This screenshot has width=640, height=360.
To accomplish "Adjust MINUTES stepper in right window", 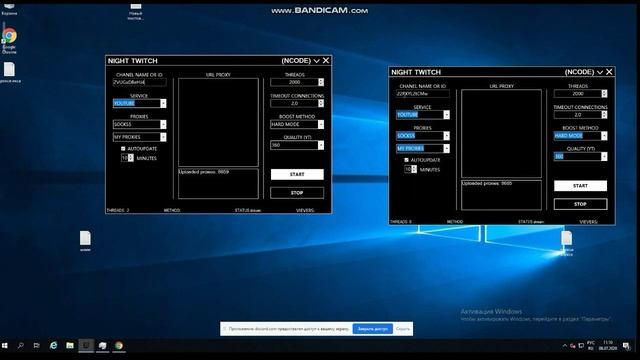I will coord(414,169).
